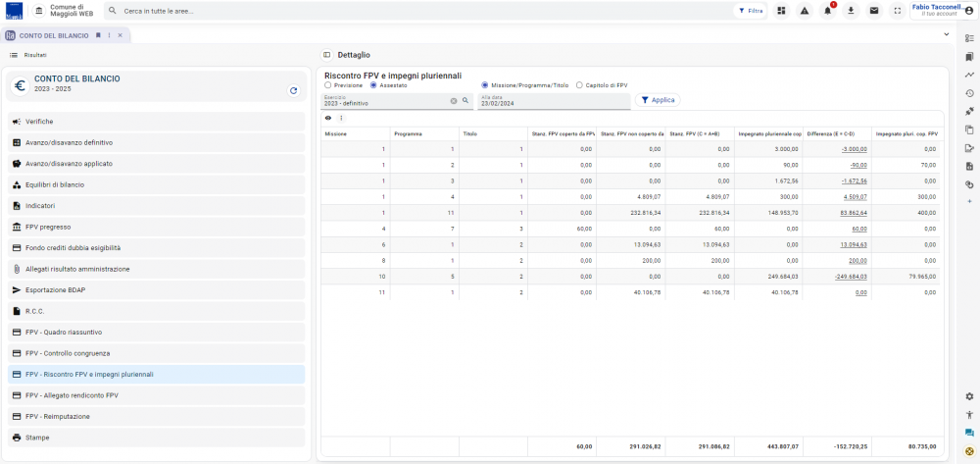The height and width of the screenshot is (464, 980).
Task: Click the copy documents icon in right sidebar
Action: pyautogui.click(x=969, y=130)
